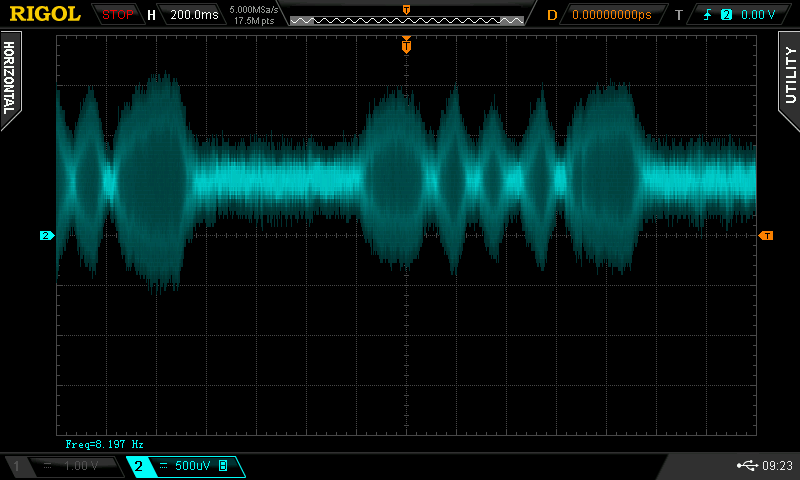Click the trigger source channel 2 badge

click(x=726, y=15)
